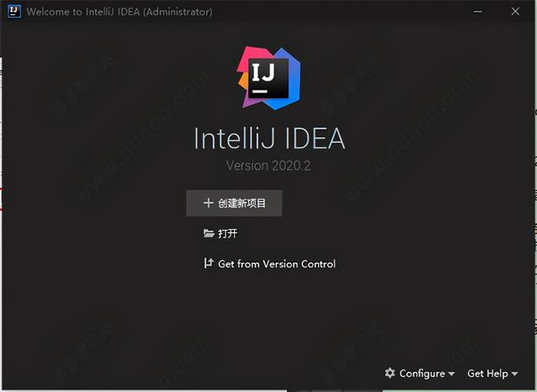Click the IJ app icon in title bar
The image size is (537, 392).
(x=14, y=11)
